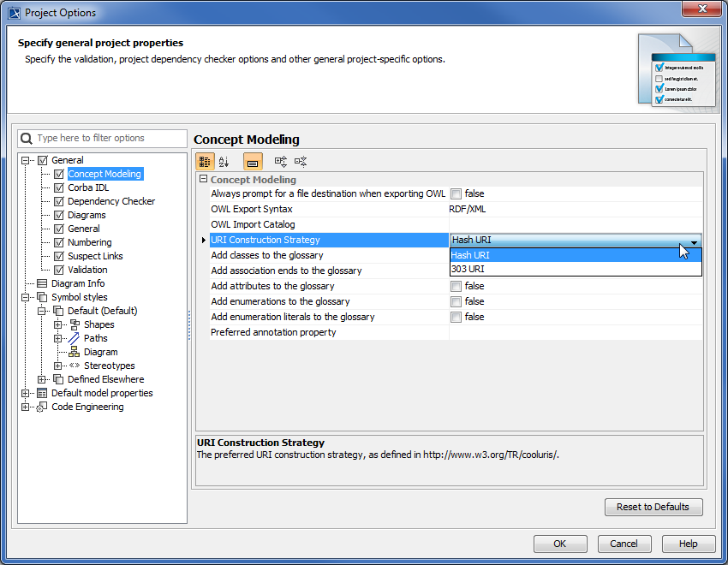Select the General sub-item in tree
The width and height of the screenshot is (728, 565).
click(84, 229)
